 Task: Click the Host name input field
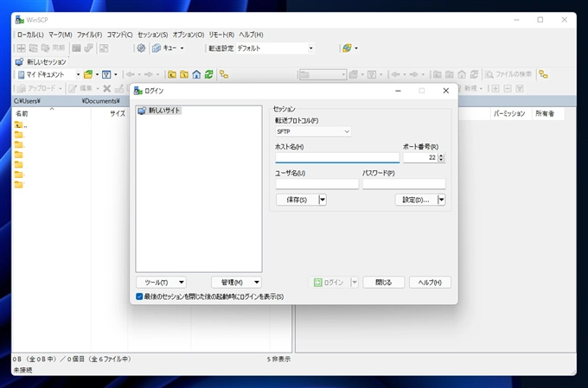click(x=337, y=157)
